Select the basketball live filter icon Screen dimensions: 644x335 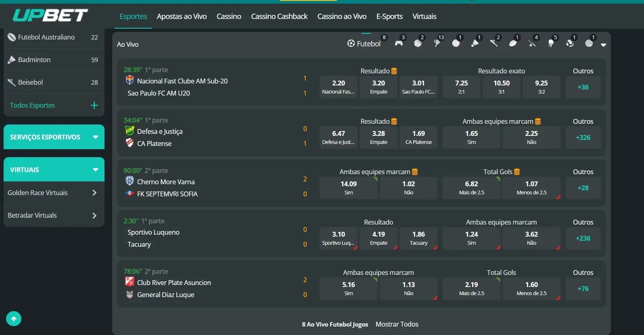point(418,43)
